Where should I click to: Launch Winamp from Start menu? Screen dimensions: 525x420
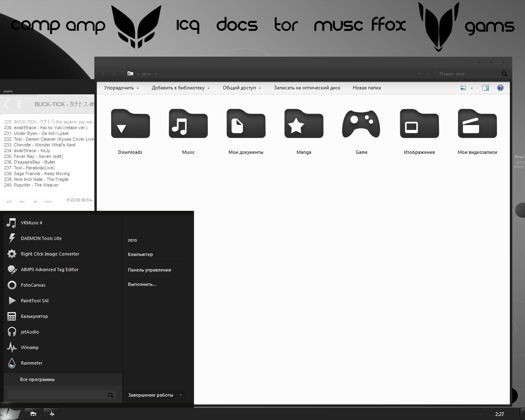click(63, 347)
